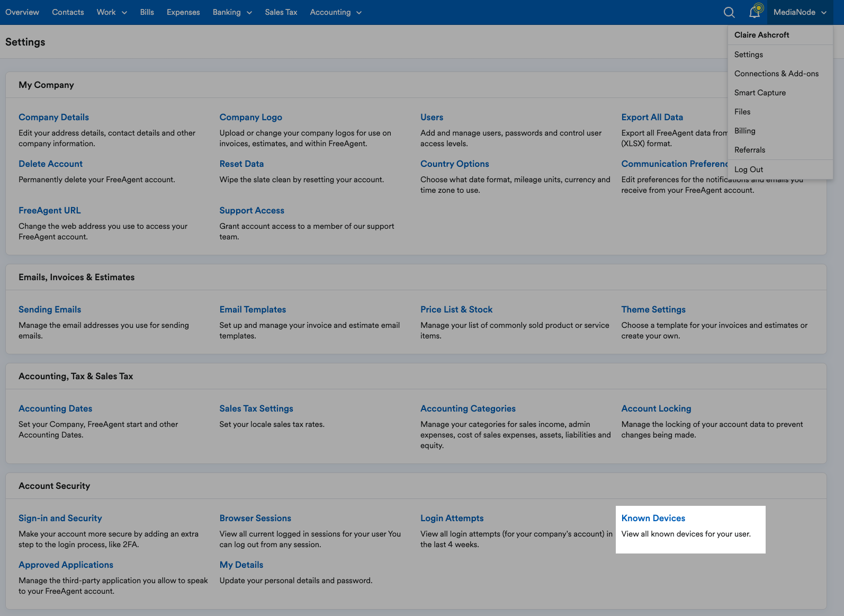The height and width of the screenshot is (616, 844).
Task: Open Files from the account menu
Action: pyautogui.click(x=742, y=112)
